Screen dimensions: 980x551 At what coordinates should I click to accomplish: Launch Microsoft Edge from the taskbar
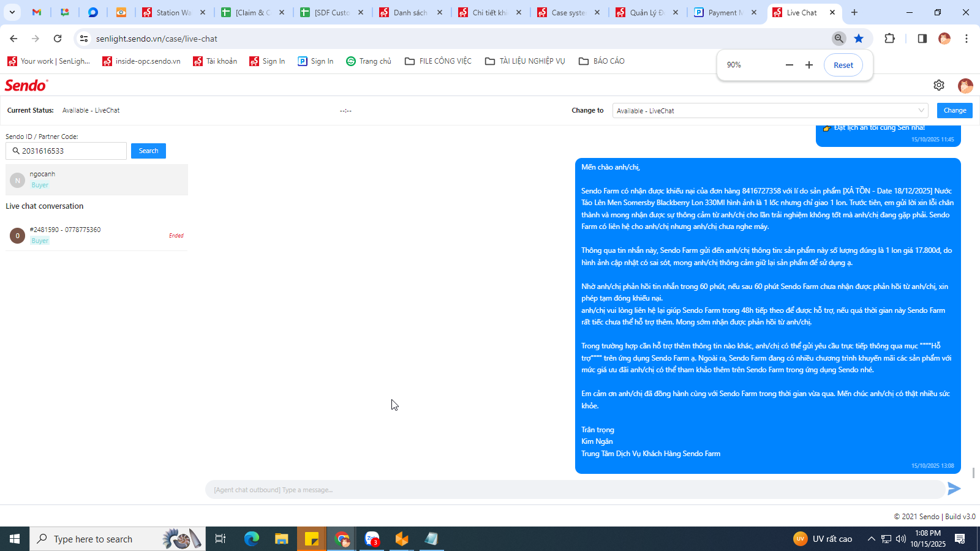tap(252, 539)
